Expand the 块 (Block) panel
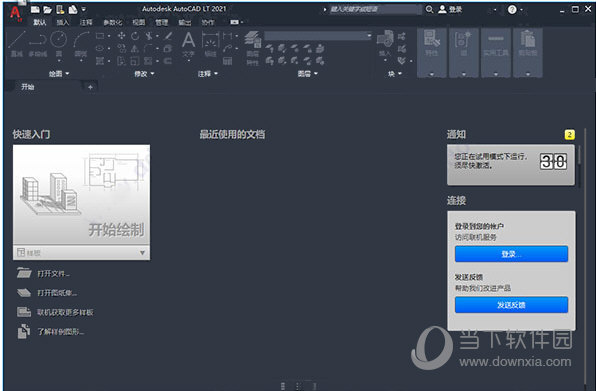This screenshot has height=391, width=596. [x=395, y=74]
